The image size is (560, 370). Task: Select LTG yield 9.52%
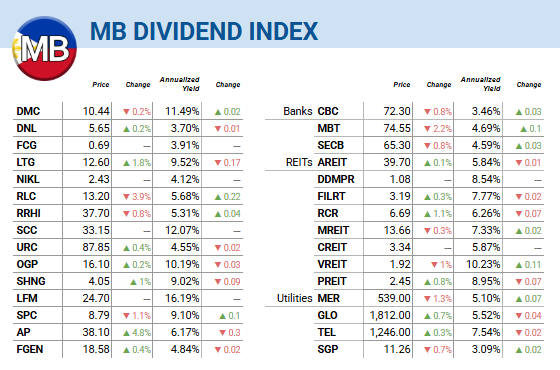click(185, 162)
